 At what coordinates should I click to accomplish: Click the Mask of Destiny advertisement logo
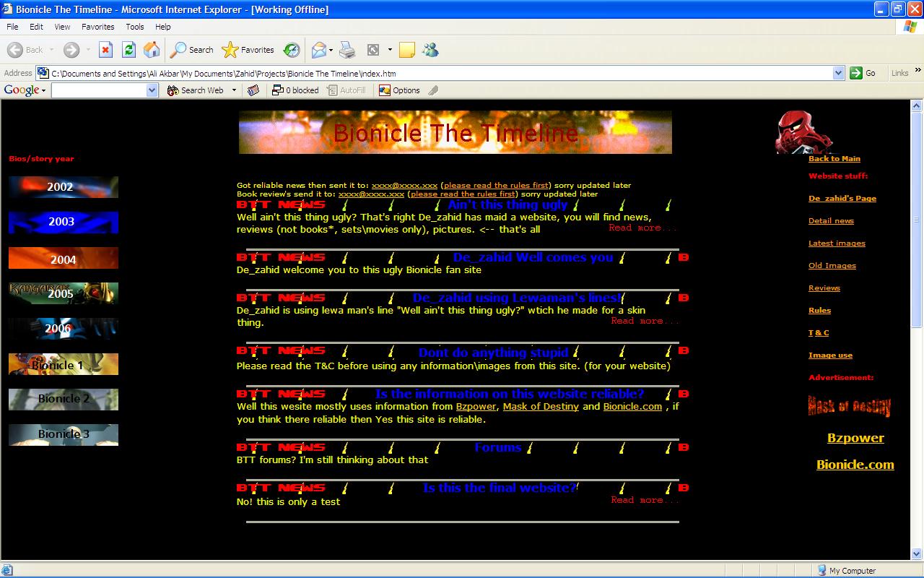tap(850, 406)
